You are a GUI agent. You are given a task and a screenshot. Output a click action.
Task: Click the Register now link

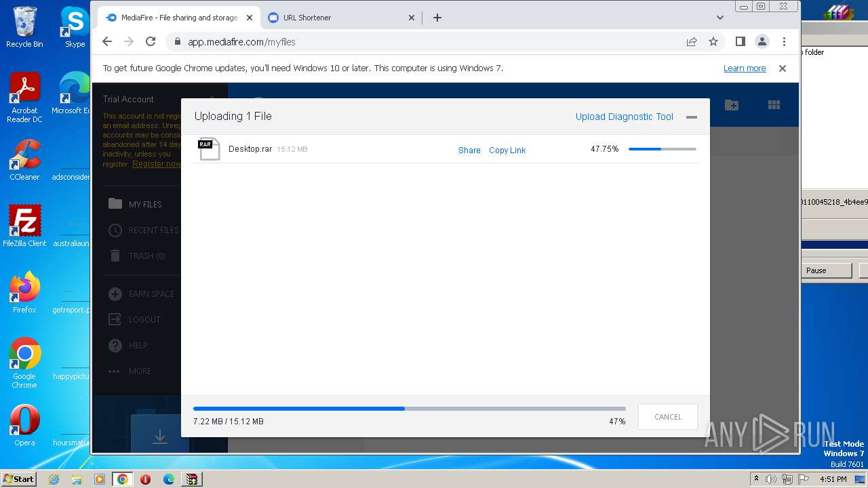156,164
